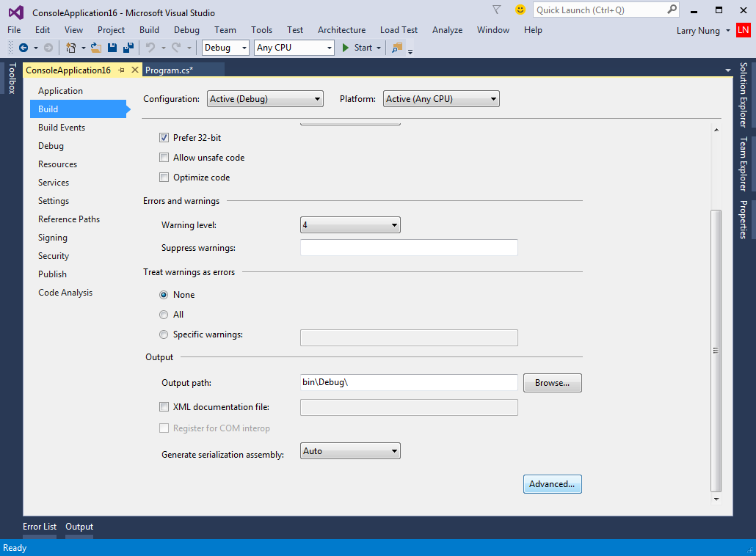Click the green Start play icon

coord(345,48)
